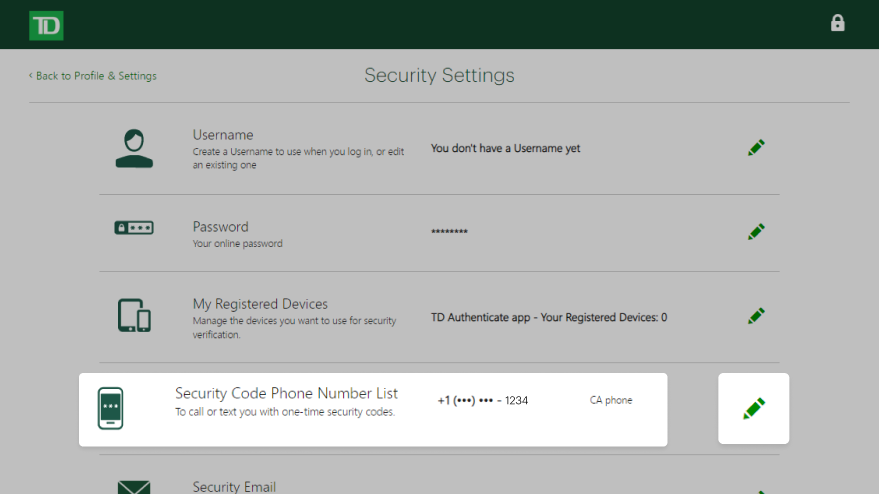This screenshot has width=879, height=494.
Task: Click the Security Code Phone Number List title
Action: point(286,394)
